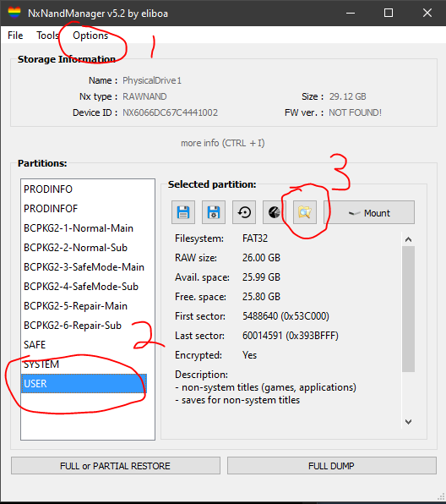Open the Tools menu
This screenshot has height=504, width=446.
(47, 35)
